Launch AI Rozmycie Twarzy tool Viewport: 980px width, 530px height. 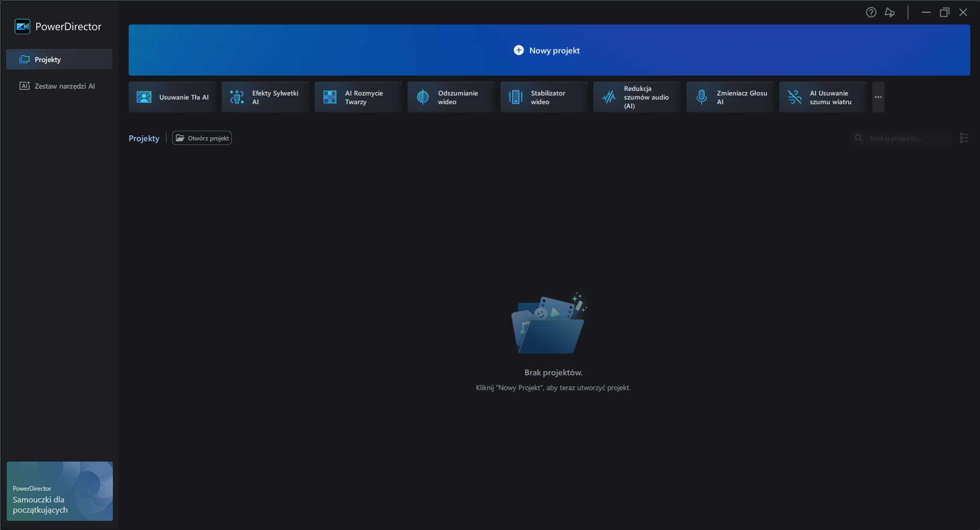358,97
